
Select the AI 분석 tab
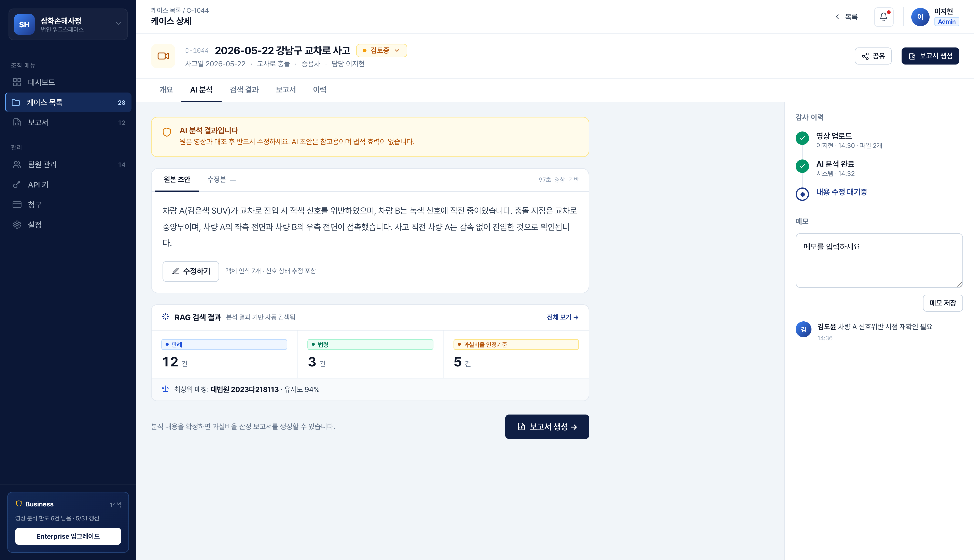pos(201,90)
